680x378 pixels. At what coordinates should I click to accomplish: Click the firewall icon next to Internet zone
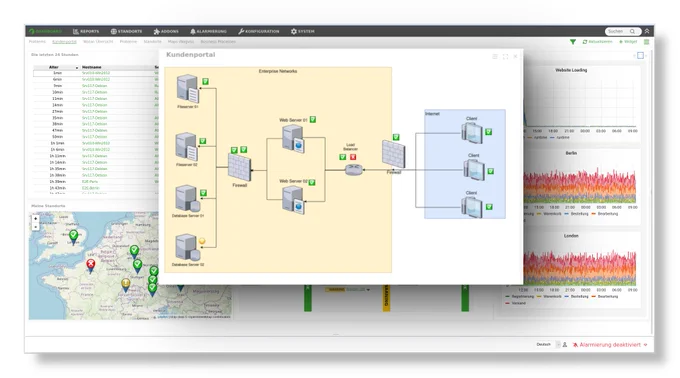pyautogui.click(x=394, y=154)
